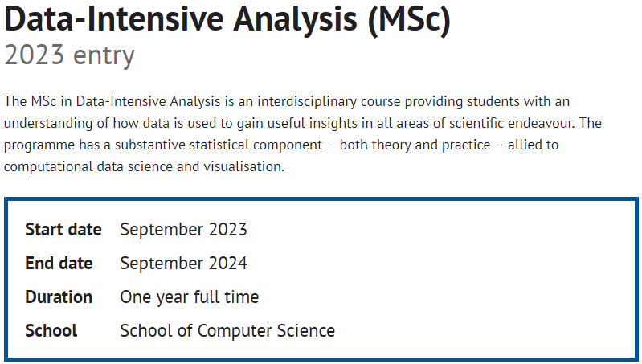Select the One year full time text

189,297
